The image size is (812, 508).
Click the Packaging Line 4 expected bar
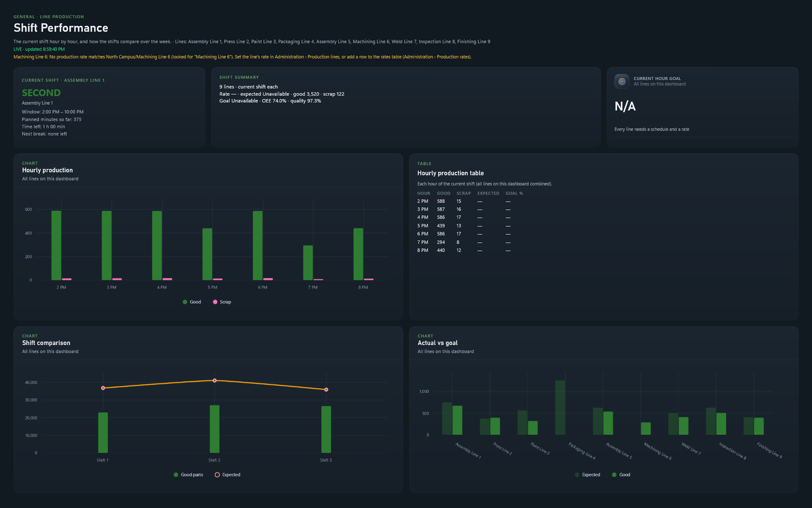[x=560, y=407]
